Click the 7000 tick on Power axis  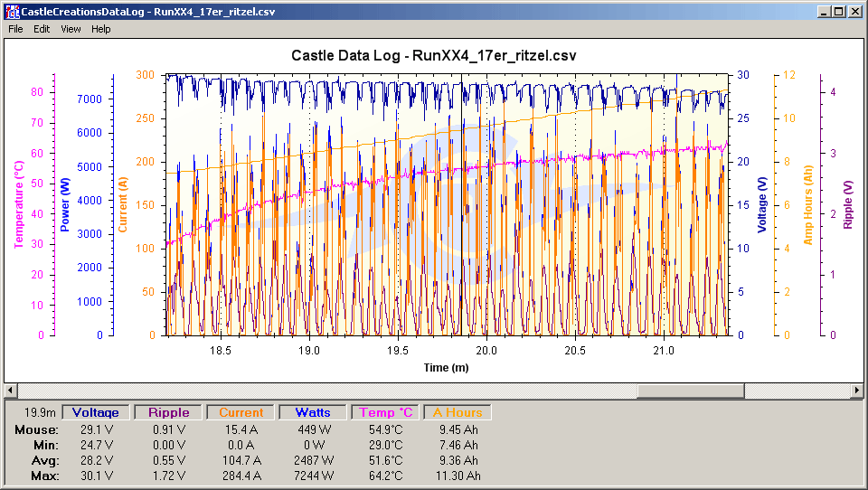point(90,99)
